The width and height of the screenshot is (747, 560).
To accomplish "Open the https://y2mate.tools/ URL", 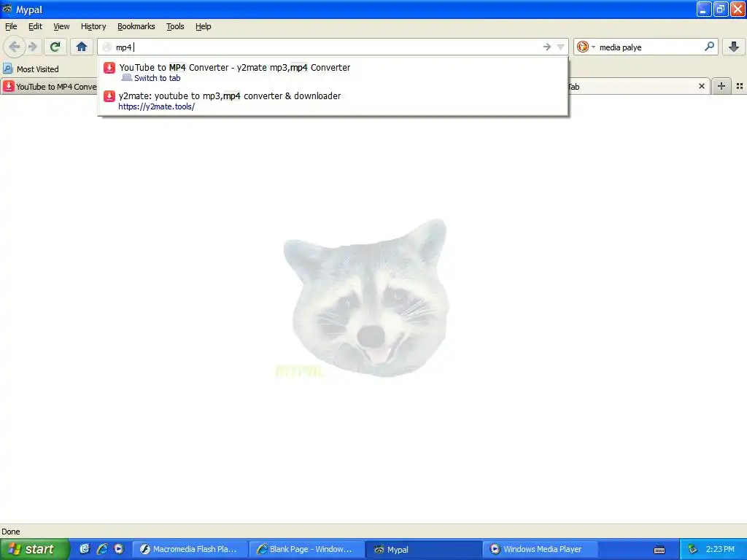I will 156,106.
